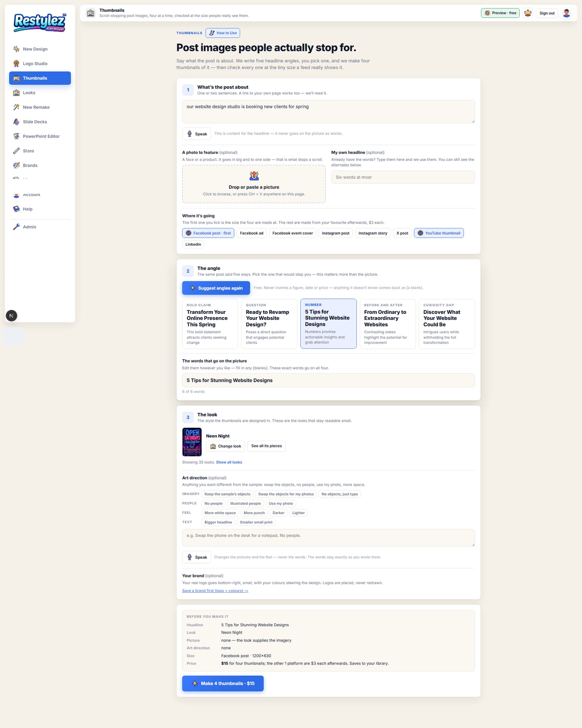Toggle the YouTube thumbnail platform chip
Image resolution: width=582 pixels, height=728 pixels.
439,233
